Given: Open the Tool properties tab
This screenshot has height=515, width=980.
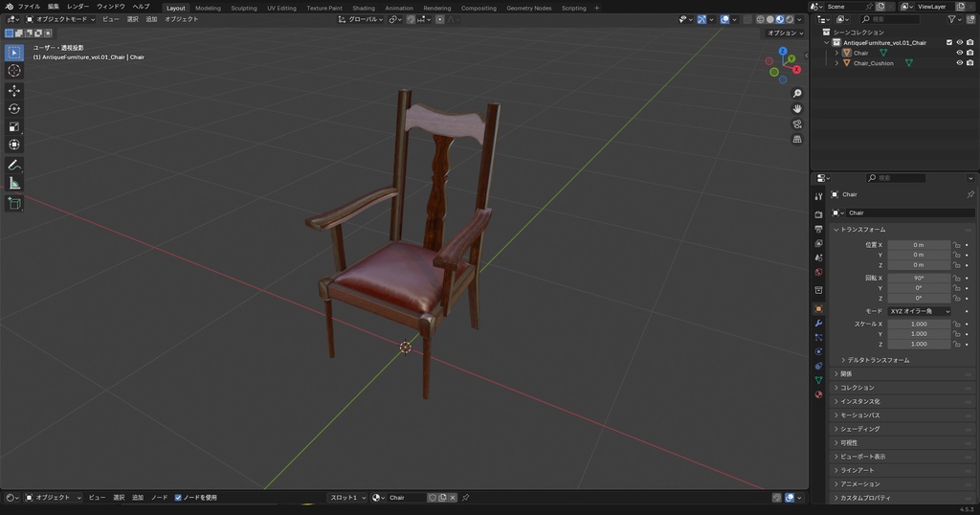Looking at the screenshot, I should click(819, 196).
